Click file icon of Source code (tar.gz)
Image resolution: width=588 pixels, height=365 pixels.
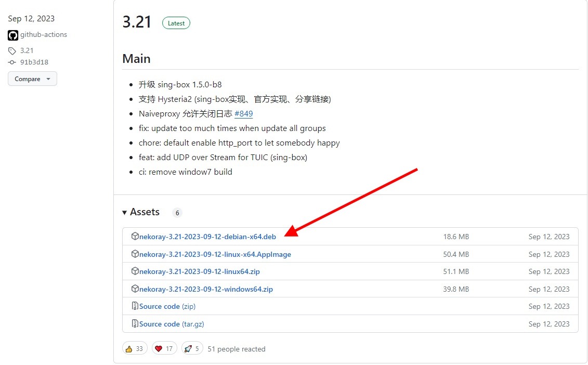[x=135, y=323]
